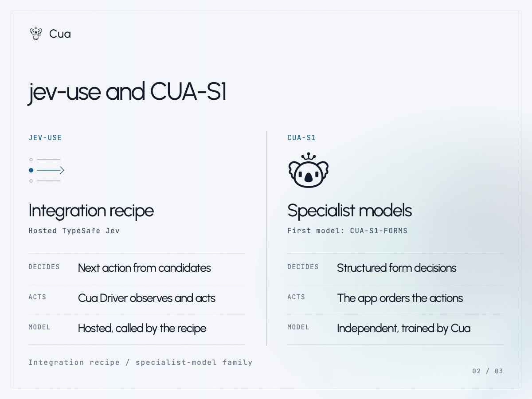Select the "Integration recipe" heading

(x=91, y=211)
